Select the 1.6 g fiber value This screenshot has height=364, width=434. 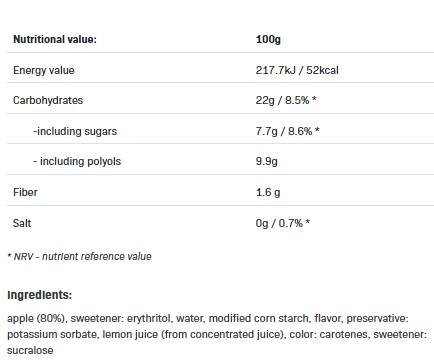click(268, 192)
